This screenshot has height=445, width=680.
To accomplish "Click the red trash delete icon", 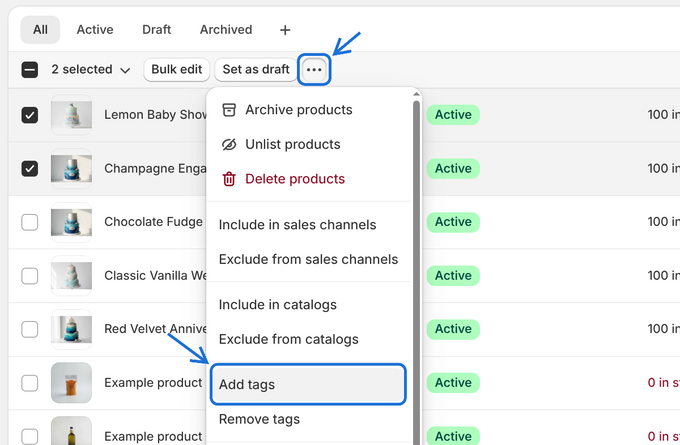I will pyautogui.click(x=229, y=179).
